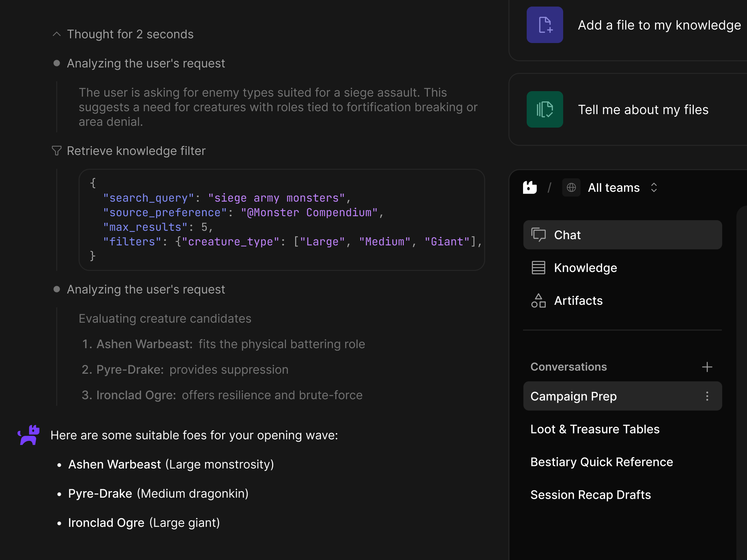The height and width of the screenshot is (560, 747).
Task: Open Bestiary Quick Reference conversation
Action: click(x=601, y=462)
